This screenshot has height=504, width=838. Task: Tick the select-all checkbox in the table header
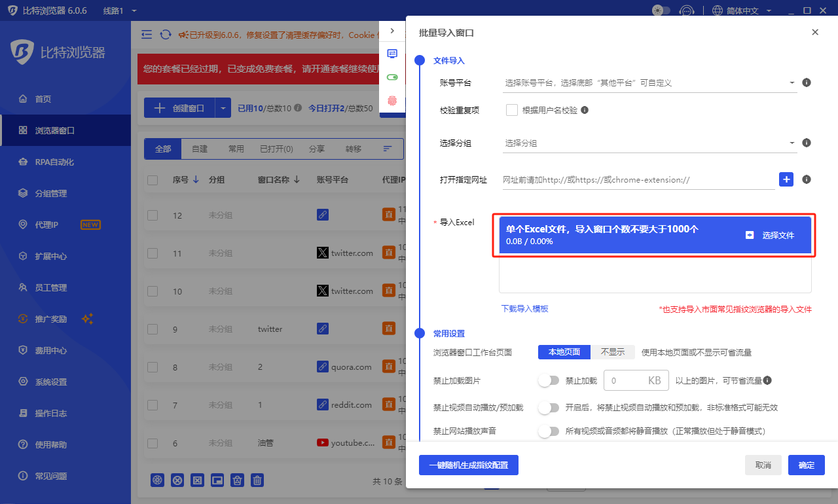(x=153, y=180)
